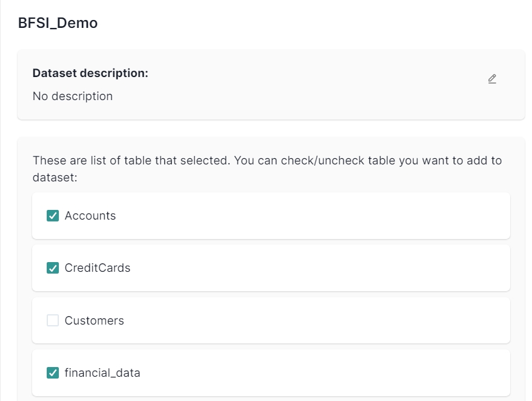Uncheck the Accounts checkbox
The height and width of the screenshot is (401, 532).
53,215
